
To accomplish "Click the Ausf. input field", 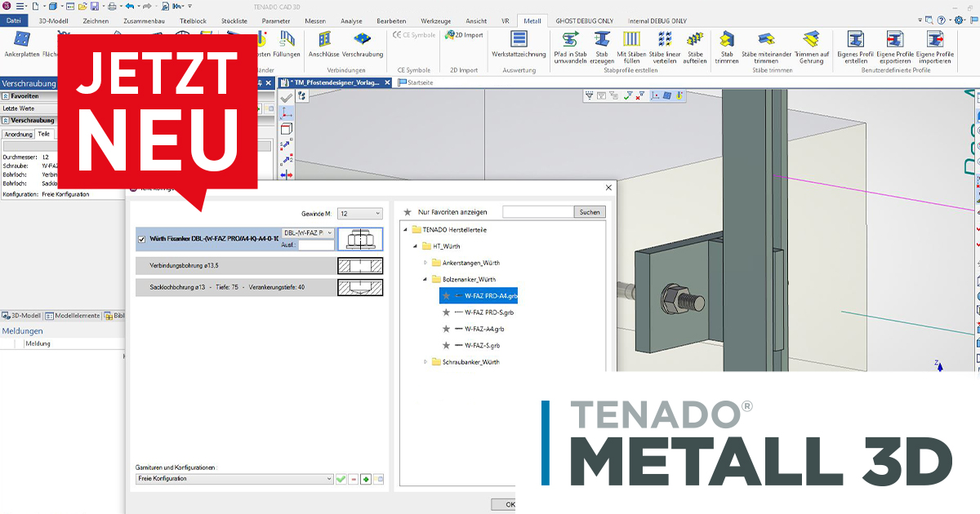I will click(316, 244).
